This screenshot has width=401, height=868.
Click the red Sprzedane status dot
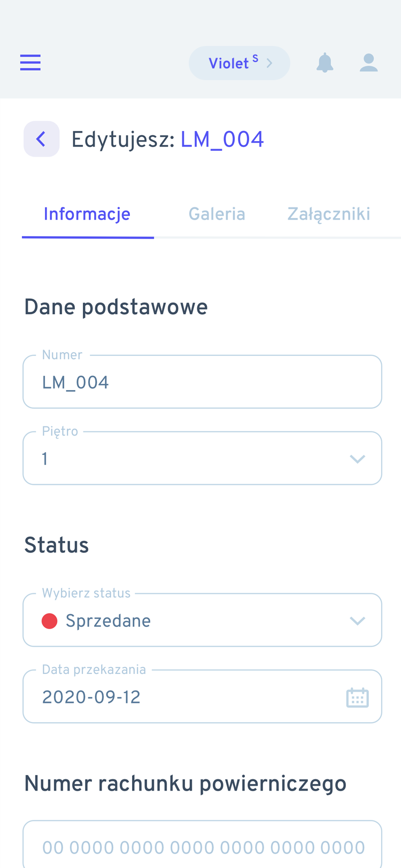click(x=50, y=621)
